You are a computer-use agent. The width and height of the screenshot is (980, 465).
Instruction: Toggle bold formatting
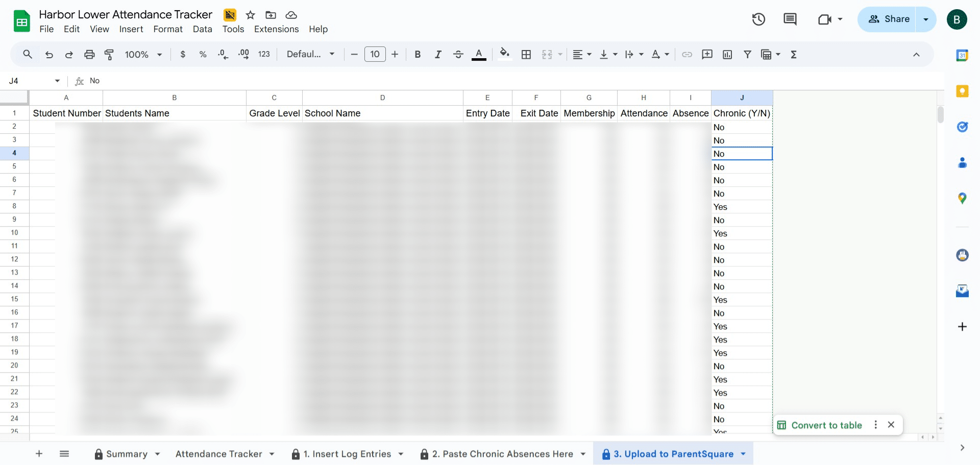(x=418, y=55)
